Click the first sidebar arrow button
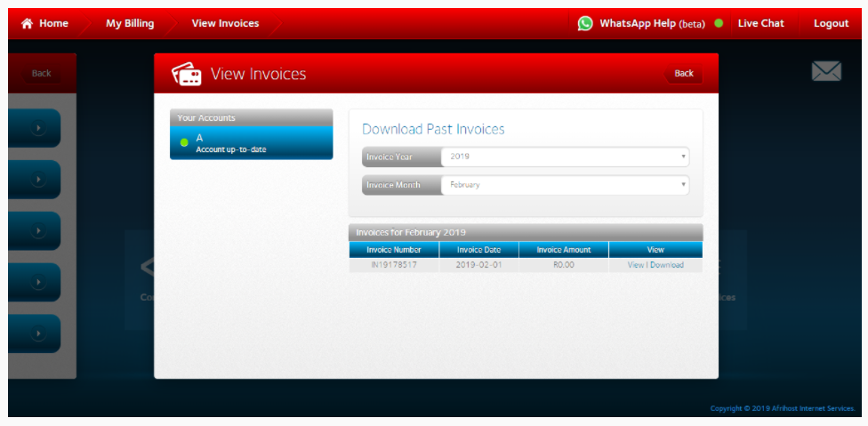Image resolution: width=868 pixels, height=426 pixels. pos(38,128)
